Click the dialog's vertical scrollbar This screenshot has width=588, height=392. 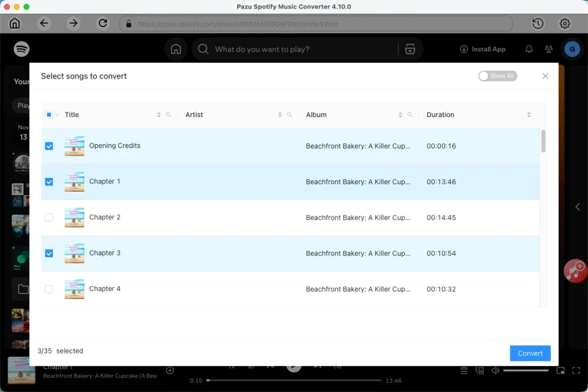543,141
